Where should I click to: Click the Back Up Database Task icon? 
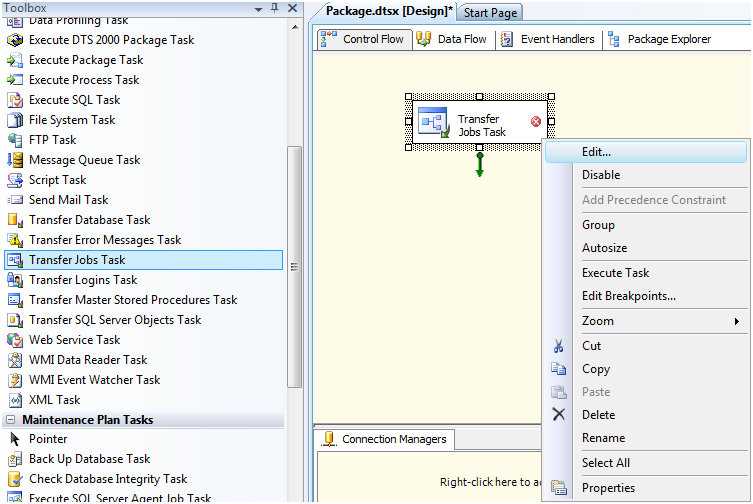[x=15, y=459]
